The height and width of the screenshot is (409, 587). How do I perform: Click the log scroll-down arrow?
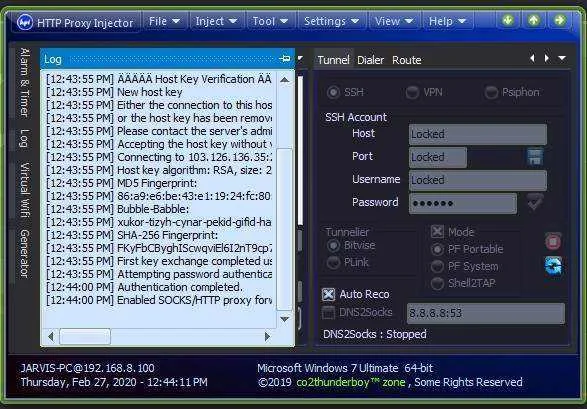285,319
